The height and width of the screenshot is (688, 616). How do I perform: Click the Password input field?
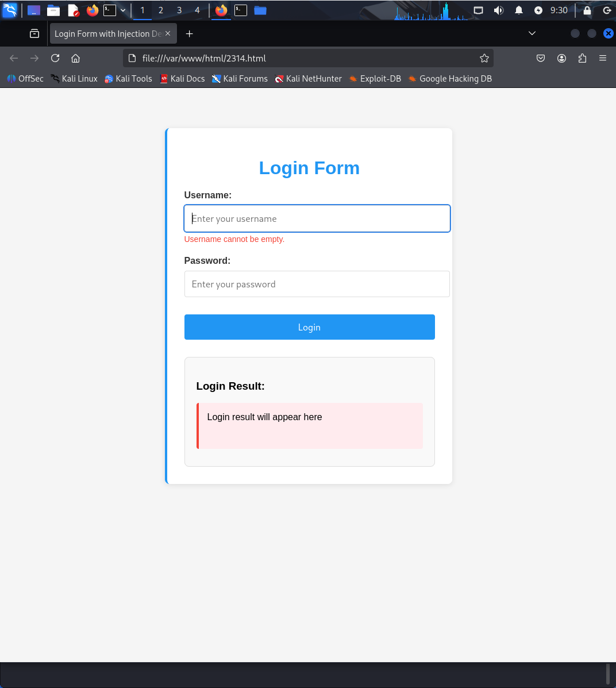[x=317, y=284]
